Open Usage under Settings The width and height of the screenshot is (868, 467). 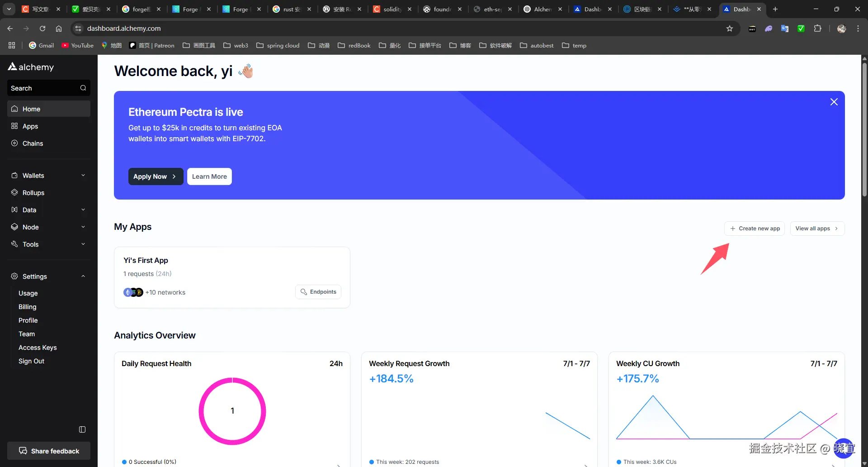pyautogui.click(x=28, y=293)
